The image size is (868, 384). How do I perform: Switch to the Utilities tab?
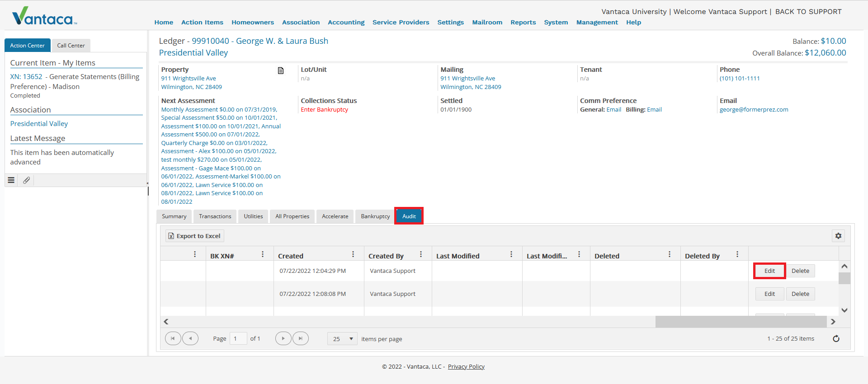(x=253, y=216)
